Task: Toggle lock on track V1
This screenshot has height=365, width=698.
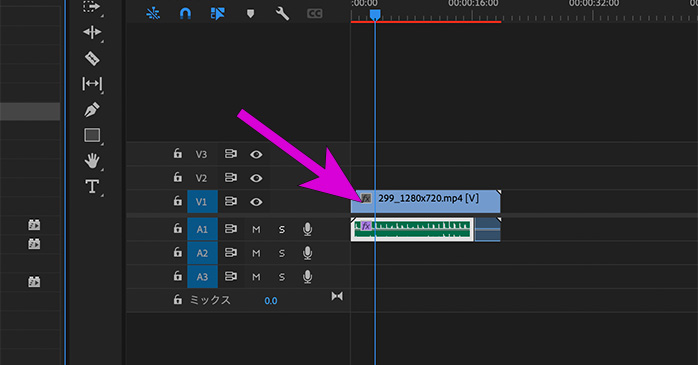Action: pyautogui.click(x=178, y=201)
